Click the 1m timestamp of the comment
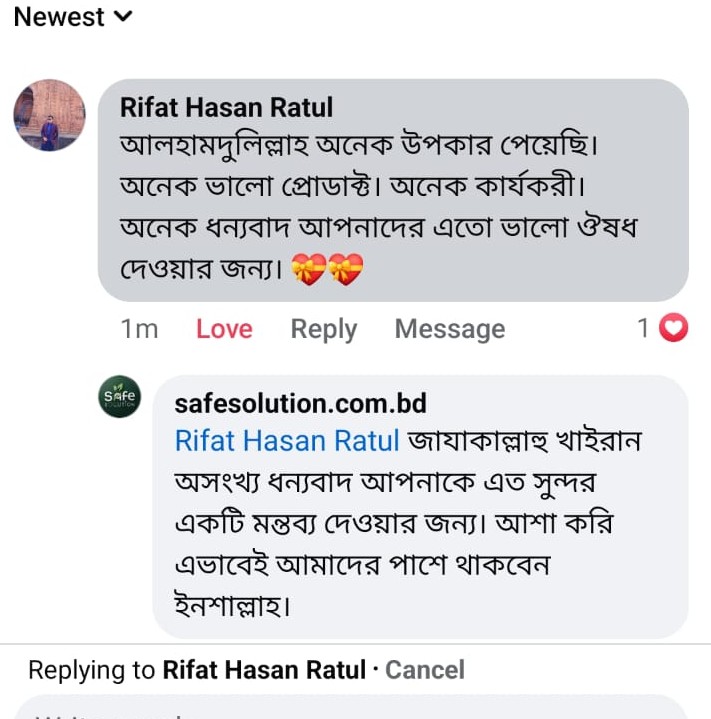Screen dimensions: 711x719 point(139,329)
